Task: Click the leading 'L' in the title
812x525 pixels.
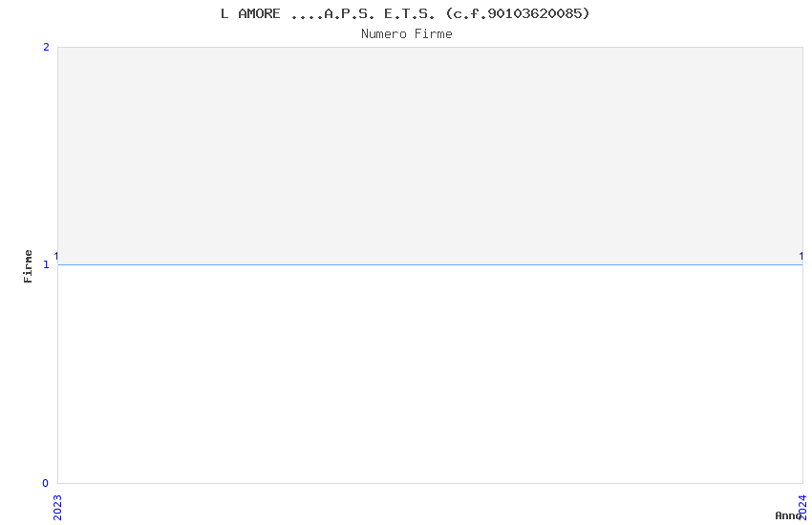Action: point(224,14)
